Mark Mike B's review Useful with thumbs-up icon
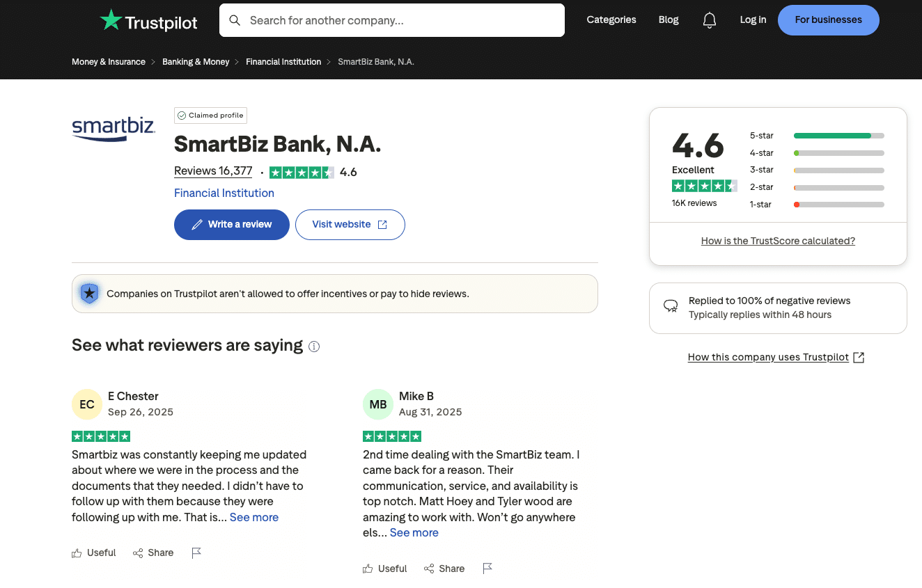The image size is (922, 588). point(368,568)
